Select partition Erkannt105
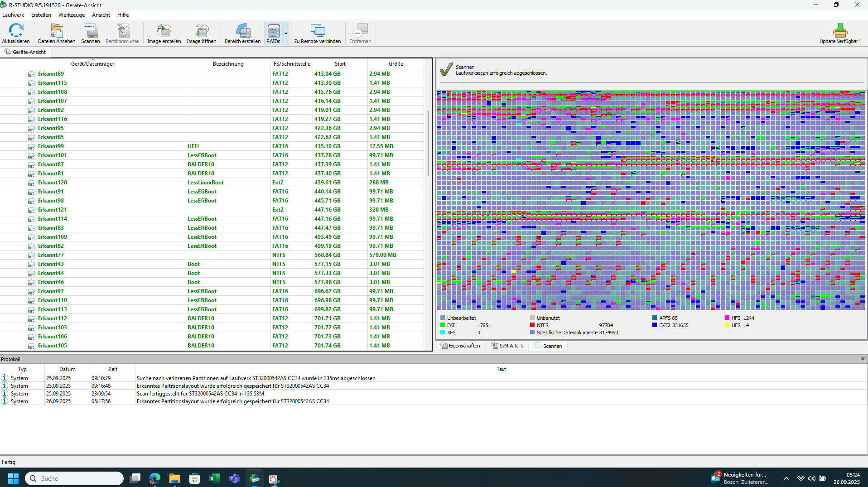 [212, 346]
